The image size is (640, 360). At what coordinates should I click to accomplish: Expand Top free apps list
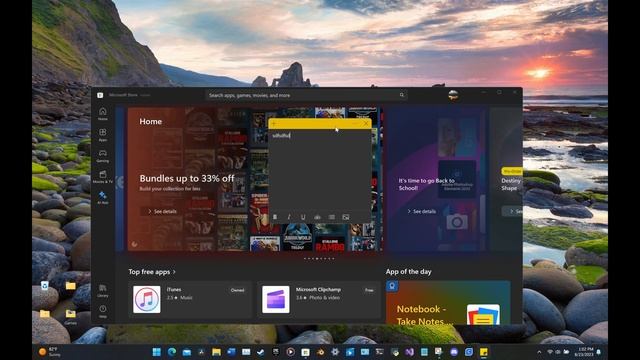(152, 272)
